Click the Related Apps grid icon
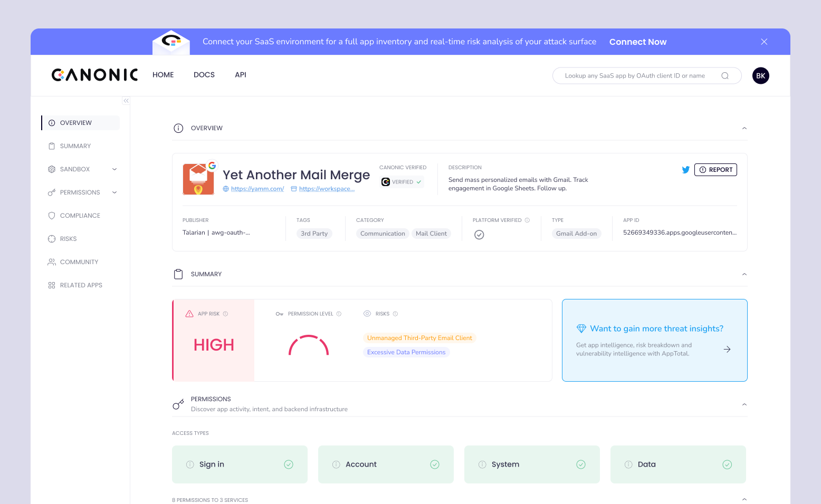Image resolution: width=821 pixels, height=504 pixels. pyautogui.click(x=51, y=285)
